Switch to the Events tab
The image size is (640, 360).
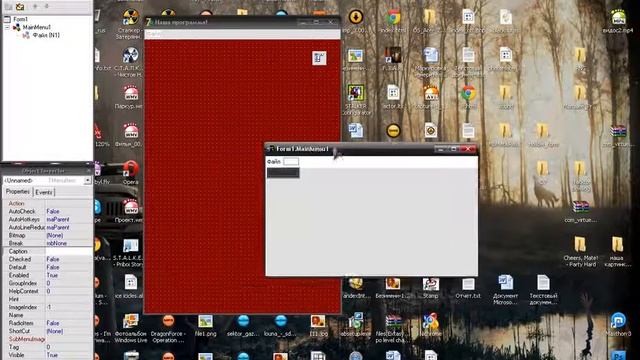[x=44, y=192]
